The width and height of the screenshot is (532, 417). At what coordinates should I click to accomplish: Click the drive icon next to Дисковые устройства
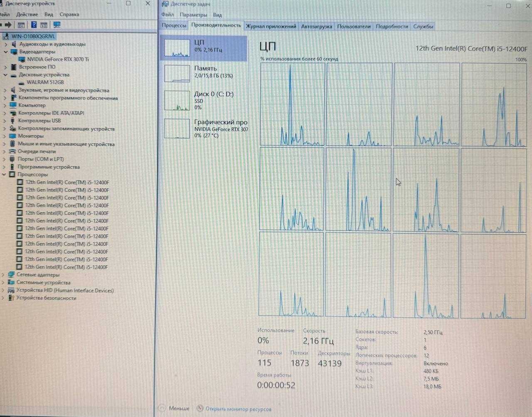(x=14, y=75)
